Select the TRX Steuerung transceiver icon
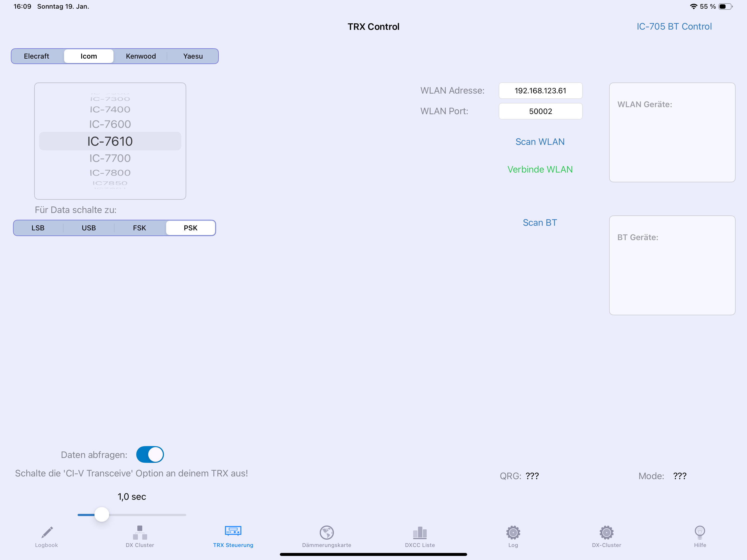Image resolution: width=747 pixels, height=560 pixels. 233,531
